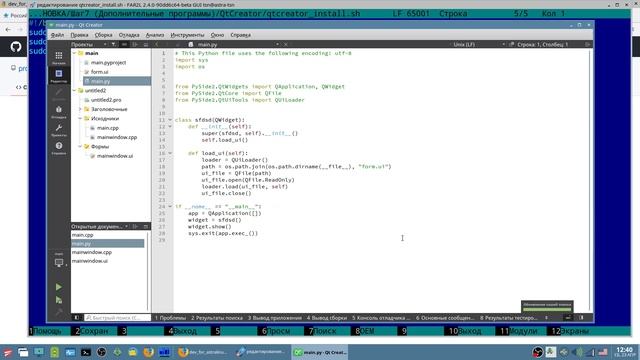Collapse the Исходники folder
This screenshot has height=360, width=640.
pos(80,118)
